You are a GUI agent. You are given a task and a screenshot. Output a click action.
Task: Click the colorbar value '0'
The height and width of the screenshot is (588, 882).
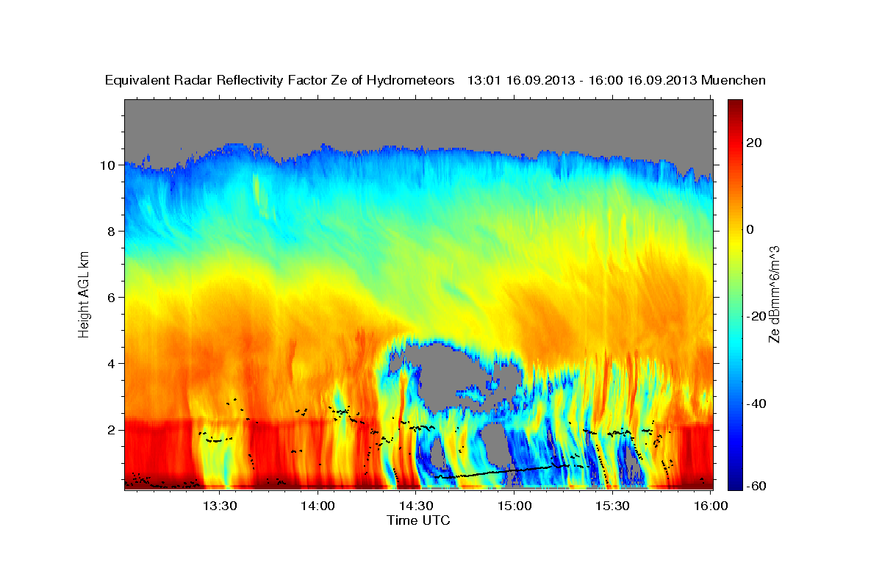click(x=750, y=229)
